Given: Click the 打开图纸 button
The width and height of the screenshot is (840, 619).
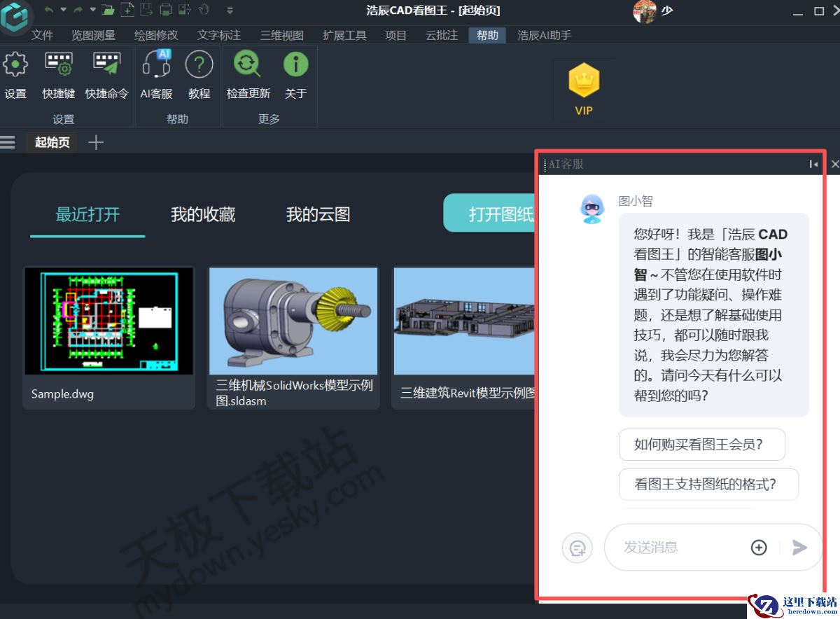Looking at the screenshot, I should click(497, 212).
